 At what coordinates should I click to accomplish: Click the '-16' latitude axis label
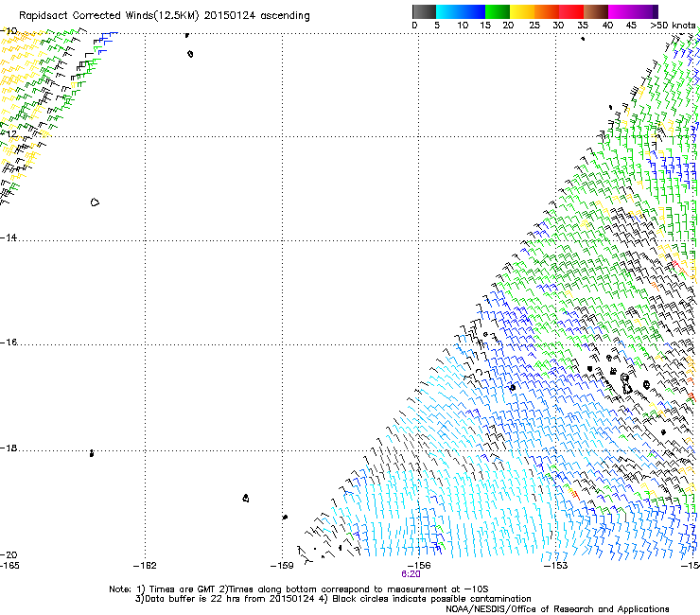click(9, 343)
